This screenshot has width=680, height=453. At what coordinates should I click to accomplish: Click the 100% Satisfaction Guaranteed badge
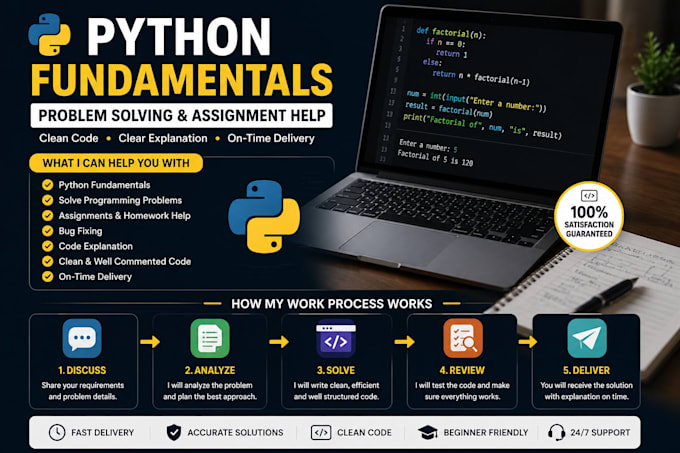[589, 216]
